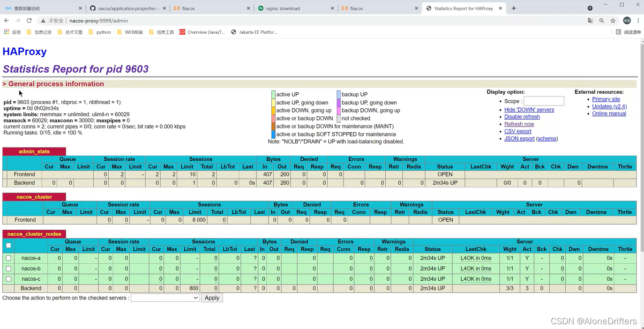Open the python bookmark folder
Image resolution: width=644 pixels, height=329 pixels.
tap(100, 32)
